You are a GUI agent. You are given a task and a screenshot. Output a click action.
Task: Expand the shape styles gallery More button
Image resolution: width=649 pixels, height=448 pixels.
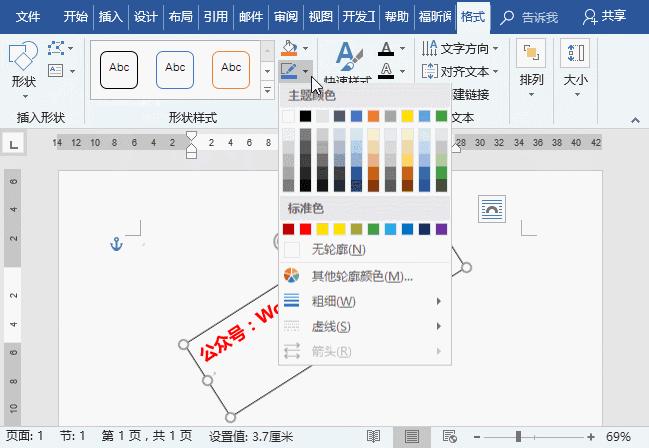[x=267, y=90]
